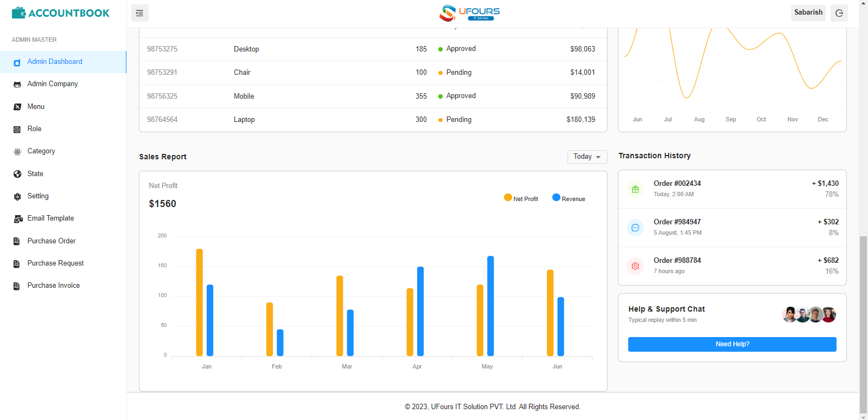Open the Sabarish user menu

click(x=808, y=12)
